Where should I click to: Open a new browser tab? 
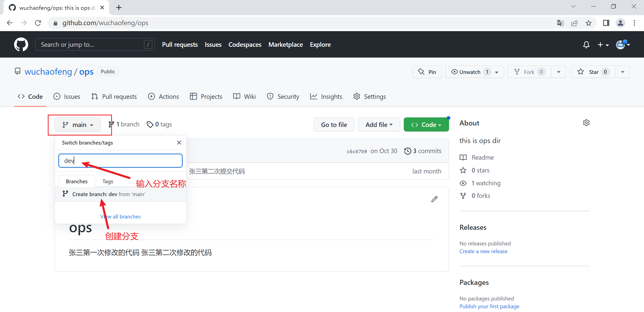coord(119,8)
